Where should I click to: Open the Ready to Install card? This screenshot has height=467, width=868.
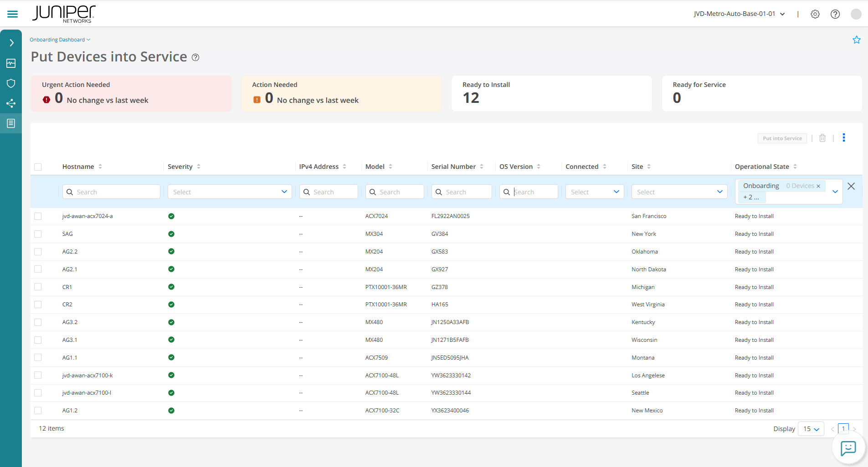tap(552, 93)
